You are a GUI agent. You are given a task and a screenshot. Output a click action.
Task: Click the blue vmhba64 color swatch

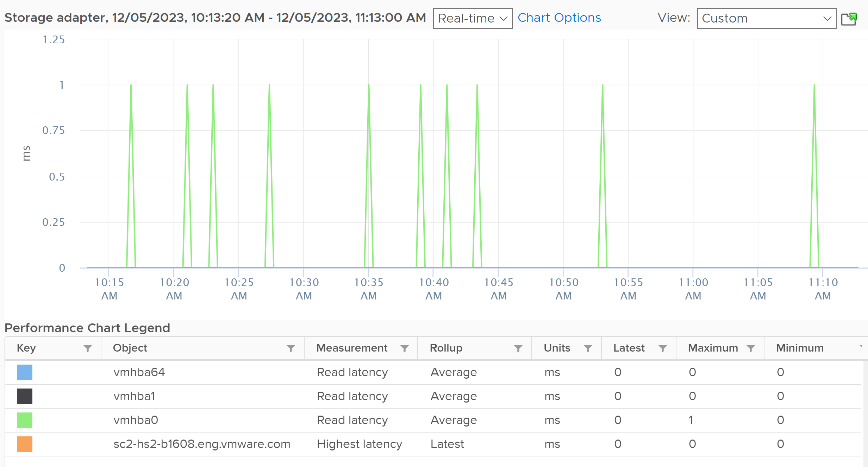pos(25,372)
